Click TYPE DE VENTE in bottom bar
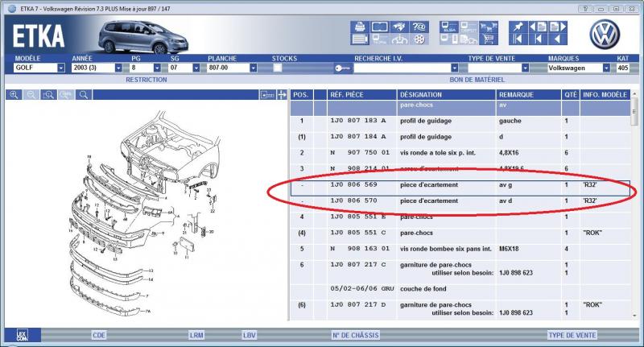644x347 pixels. [572, 335]
